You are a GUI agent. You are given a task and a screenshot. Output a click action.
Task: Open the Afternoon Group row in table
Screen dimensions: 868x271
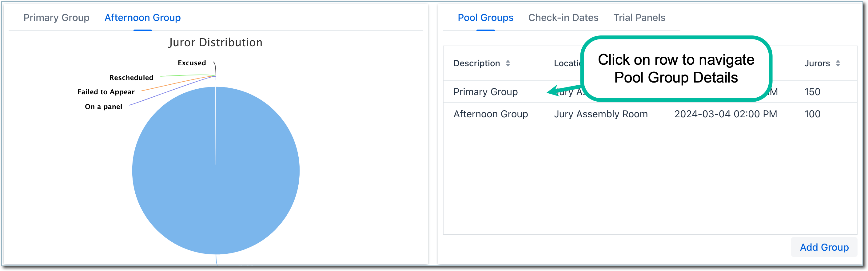[x=491, y=114]
